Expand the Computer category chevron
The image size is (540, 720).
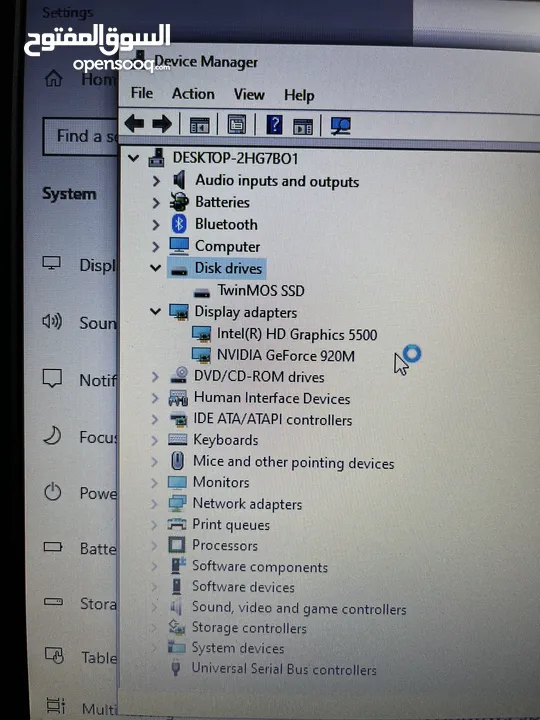coord(156,247)
